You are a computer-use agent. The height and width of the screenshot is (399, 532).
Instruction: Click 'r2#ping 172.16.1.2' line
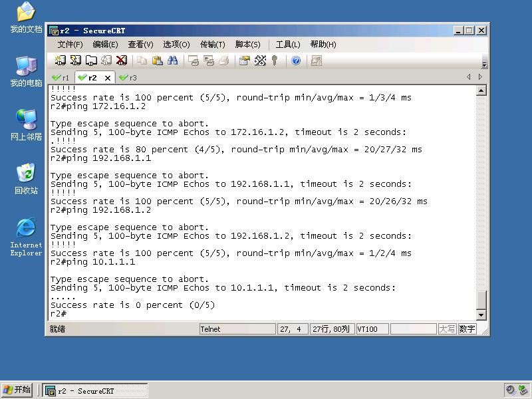(x=98, y=106)
